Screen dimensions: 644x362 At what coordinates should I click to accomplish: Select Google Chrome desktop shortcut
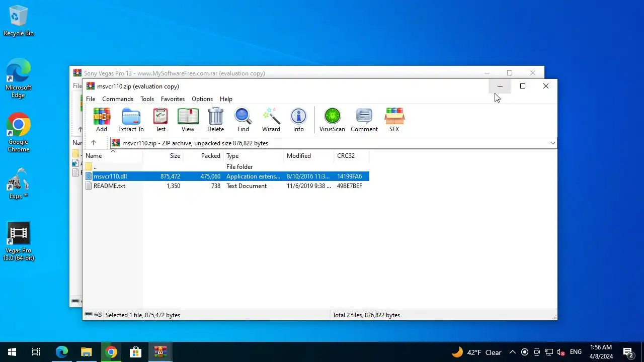click(19, 133)
